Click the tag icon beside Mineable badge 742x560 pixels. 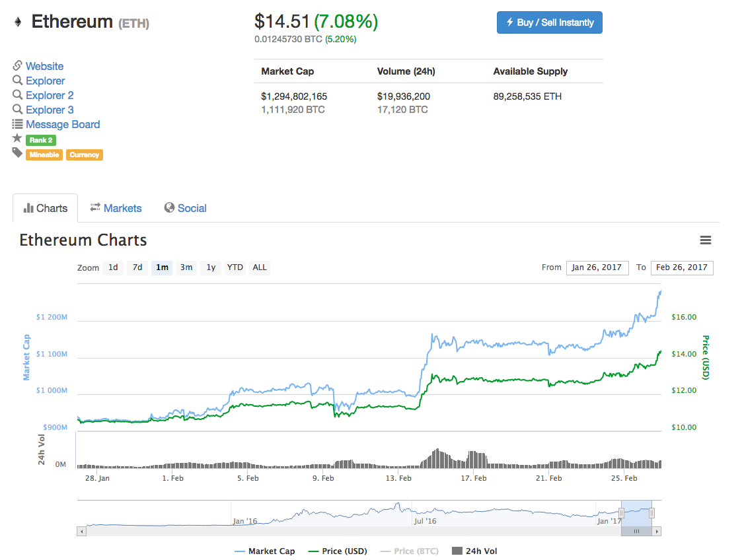point(17,154)
